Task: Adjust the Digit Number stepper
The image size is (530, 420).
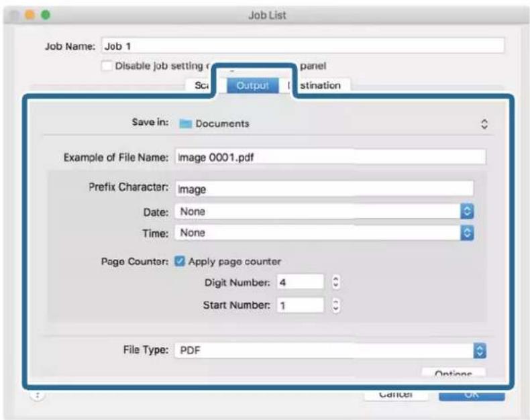Action: click(335, 282)
